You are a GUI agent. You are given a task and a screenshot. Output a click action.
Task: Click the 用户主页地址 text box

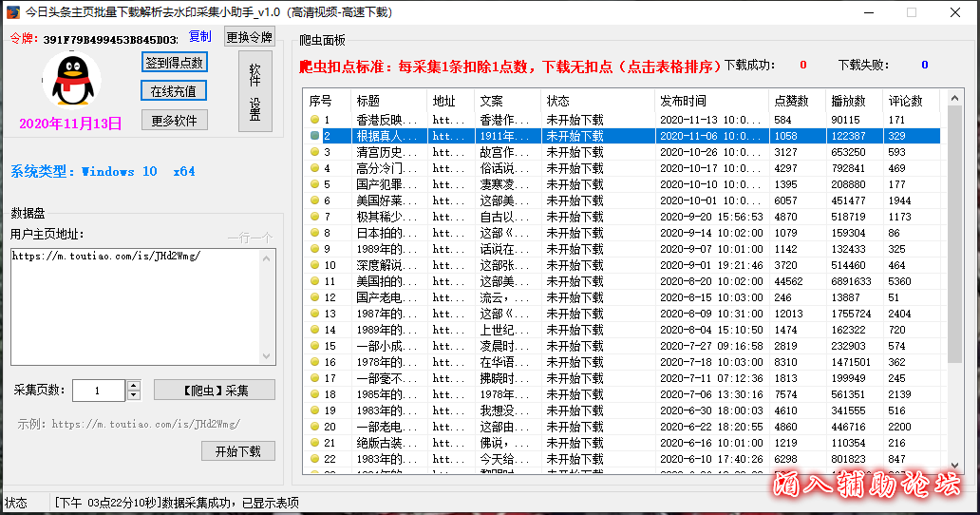142,306
